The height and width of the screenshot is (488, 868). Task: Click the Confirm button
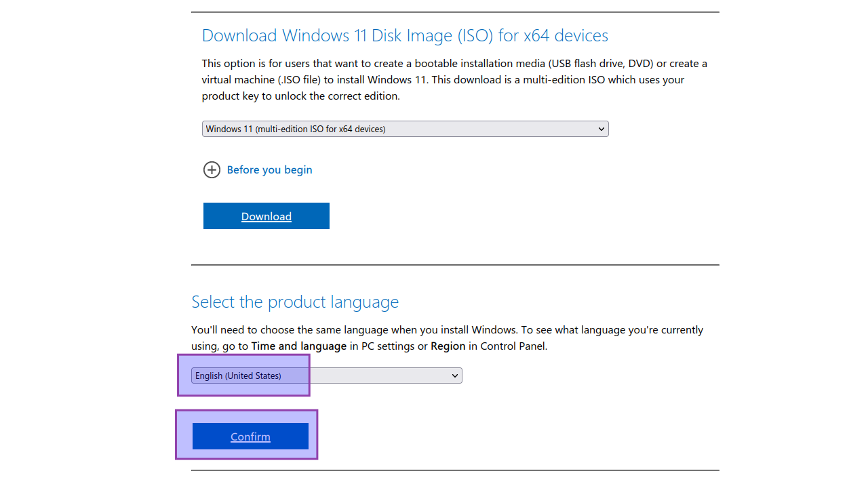(x=250, y=436)
